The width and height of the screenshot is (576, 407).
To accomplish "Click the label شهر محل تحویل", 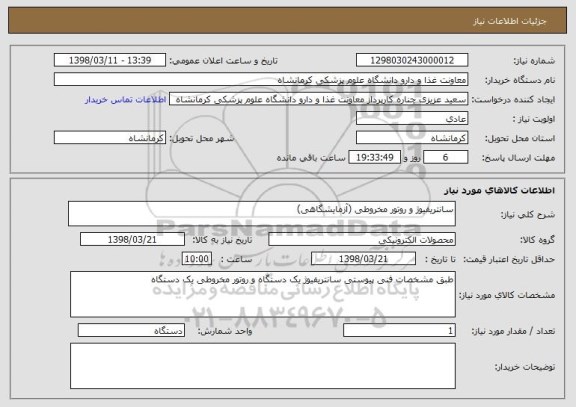I will (202, 138).
